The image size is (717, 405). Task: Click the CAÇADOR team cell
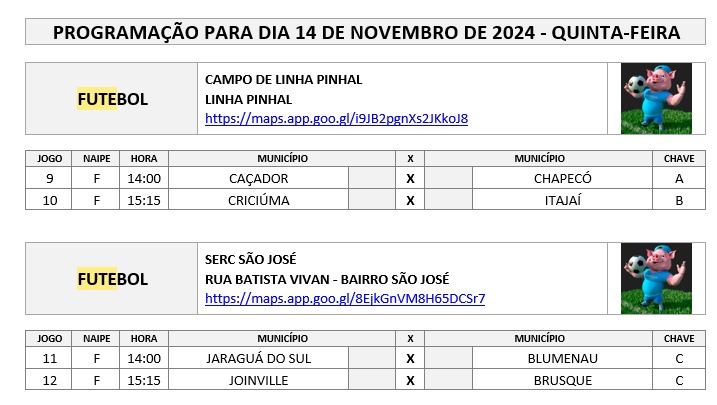coord(258,178)
